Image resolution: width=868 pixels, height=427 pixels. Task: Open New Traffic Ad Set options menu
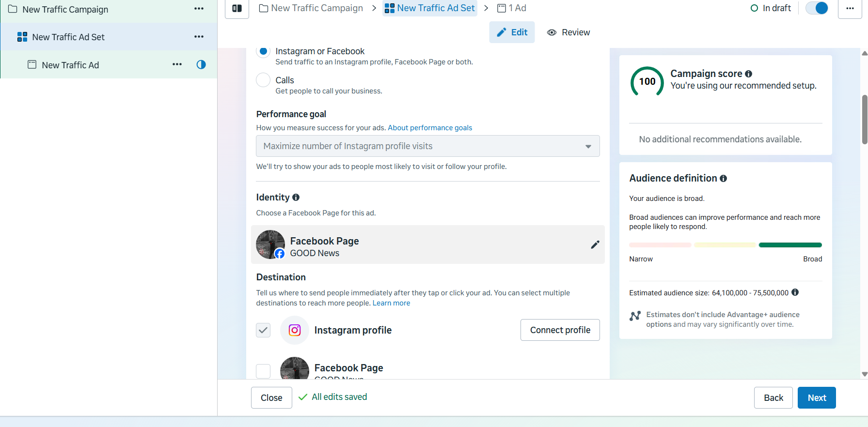[x=199, y=37]
